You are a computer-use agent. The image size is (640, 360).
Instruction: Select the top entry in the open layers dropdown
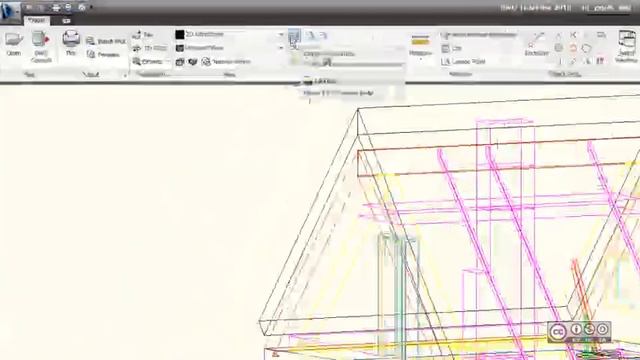329,54
